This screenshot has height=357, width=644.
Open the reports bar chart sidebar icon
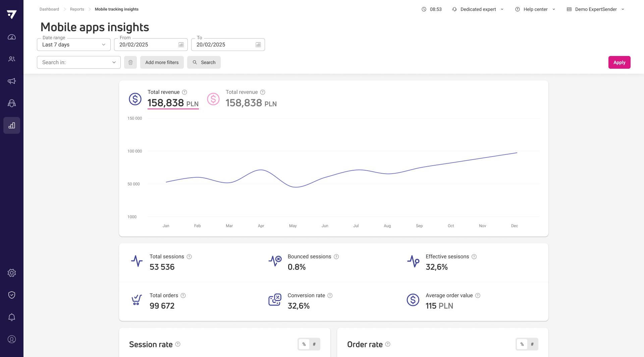coord(12,125)
